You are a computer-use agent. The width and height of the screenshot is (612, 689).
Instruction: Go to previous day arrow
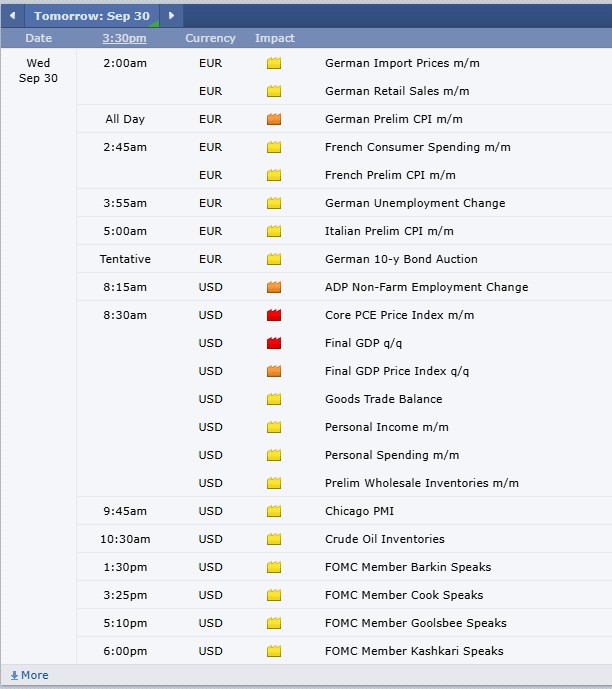pos(12,16)
